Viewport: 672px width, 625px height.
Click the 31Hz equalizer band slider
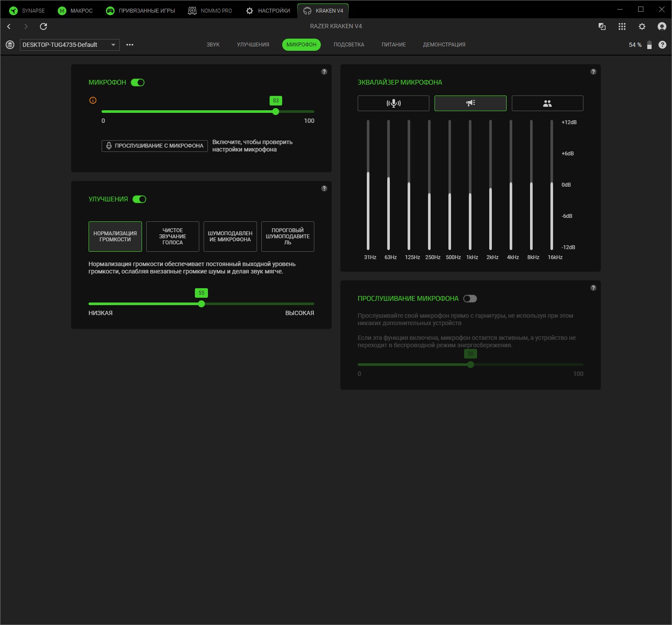point(368,185)
